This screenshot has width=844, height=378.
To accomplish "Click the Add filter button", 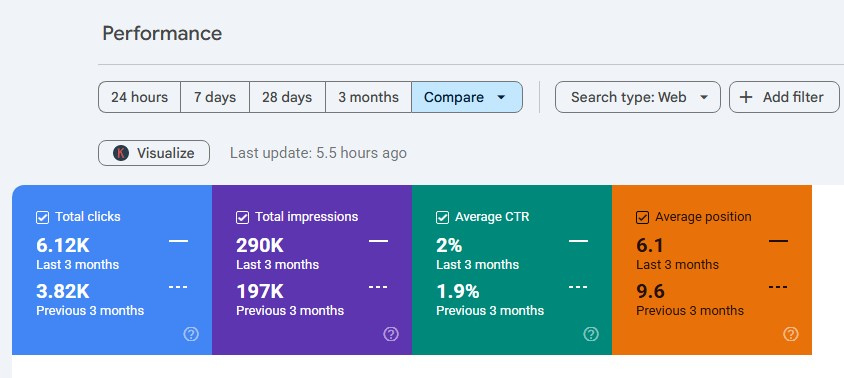I will pyautogui.click(x=784, y=97).
